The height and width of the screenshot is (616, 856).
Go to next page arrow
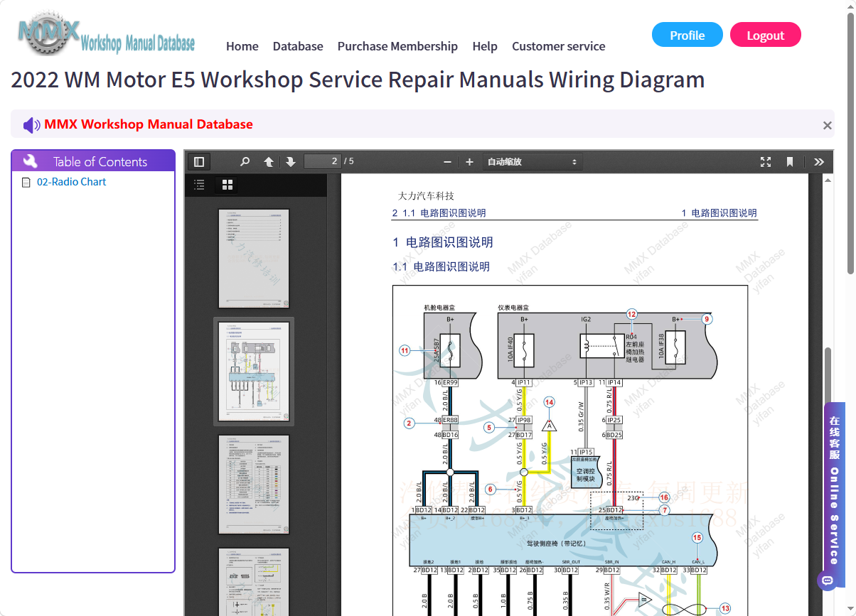coord(291,162)
